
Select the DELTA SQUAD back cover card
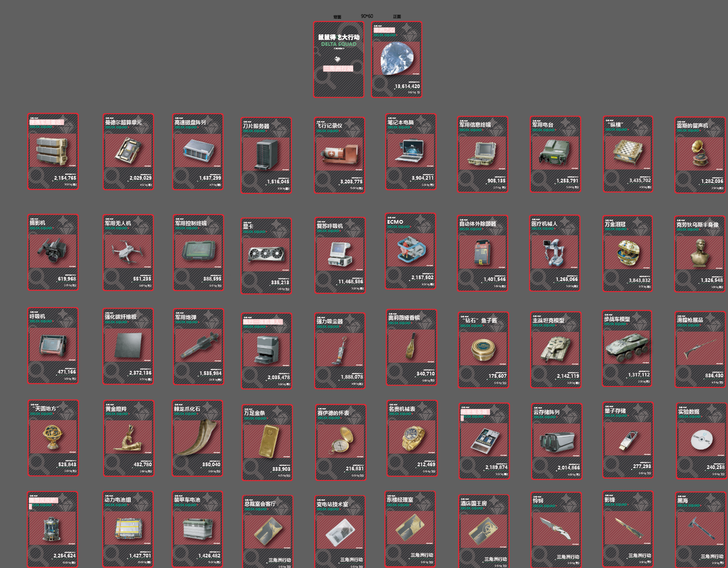pyautogui.click(x=339, y=59)
